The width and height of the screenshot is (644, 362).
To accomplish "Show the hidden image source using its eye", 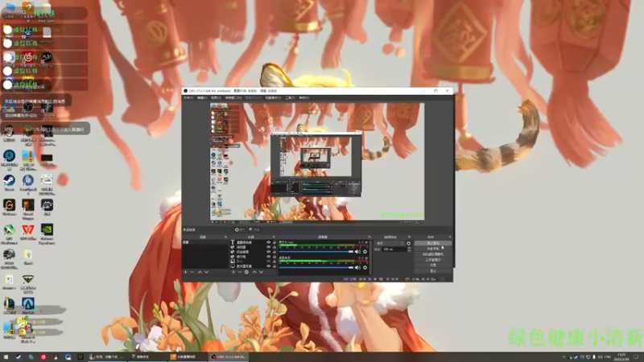I will (x=269, y=261).
